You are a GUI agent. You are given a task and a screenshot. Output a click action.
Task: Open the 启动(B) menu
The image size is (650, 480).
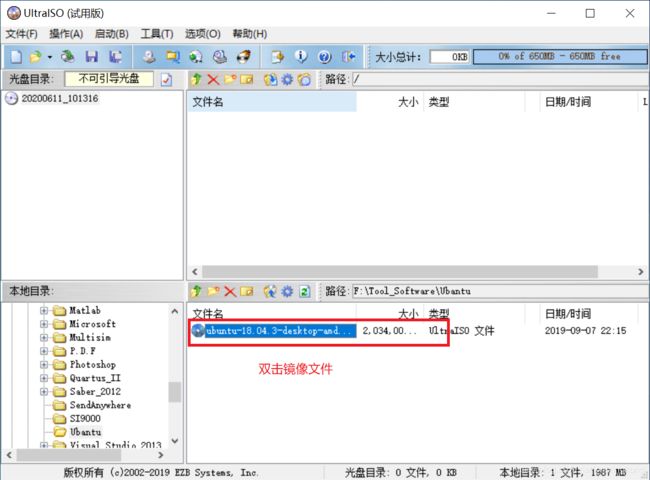112,34
